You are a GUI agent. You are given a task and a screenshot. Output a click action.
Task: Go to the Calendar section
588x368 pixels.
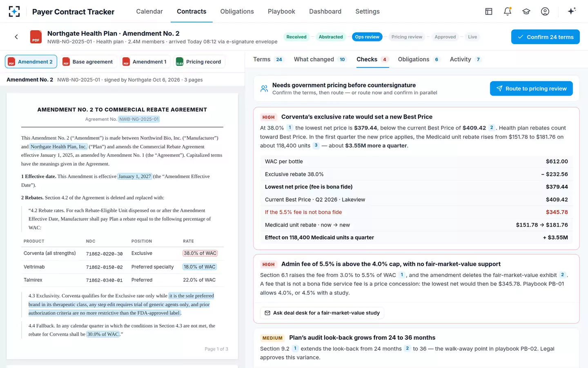coord(149,11)
